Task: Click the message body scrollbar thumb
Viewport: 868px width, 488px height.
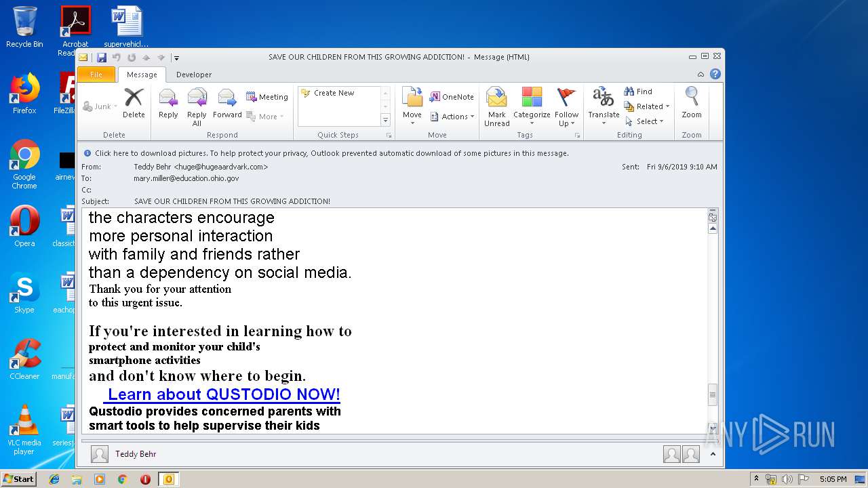Action: [x=713, y=395]
